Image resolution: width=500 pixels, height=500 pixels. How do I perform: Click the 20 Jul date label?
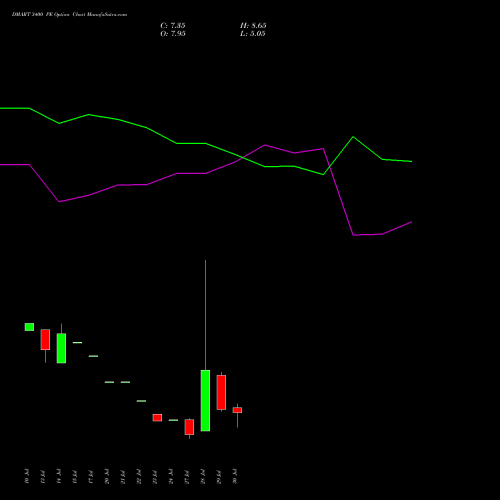click(107, 476)
